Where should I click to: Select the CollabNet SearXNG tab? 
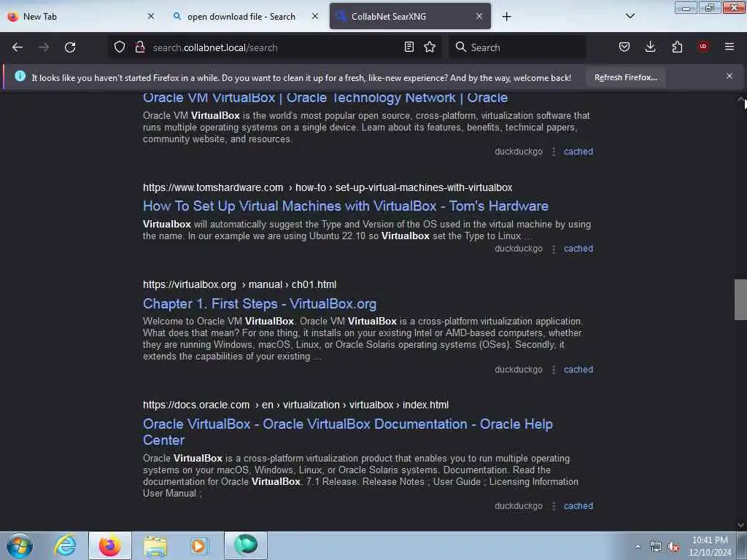tap(410, 17)
